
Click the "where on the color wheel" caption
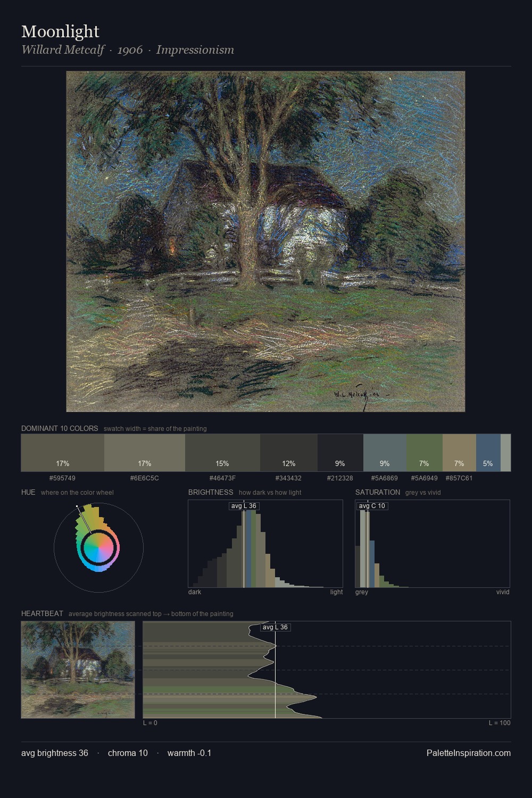click(x=77, y=493)
